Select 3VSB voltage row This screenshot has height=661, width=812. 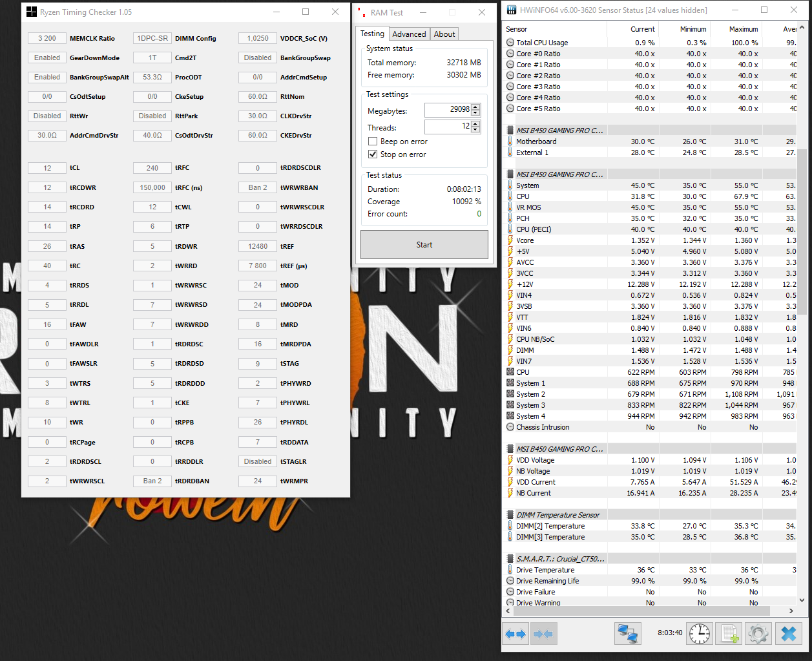click(x=650, y=306)
